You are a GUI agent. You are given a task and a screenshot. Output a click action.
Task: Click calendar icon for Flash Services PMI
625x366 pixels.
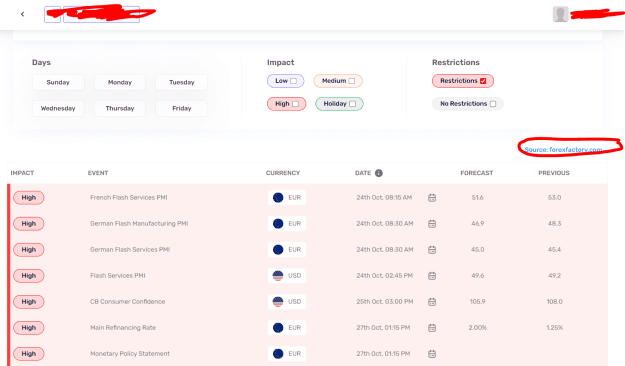point(432,275)
